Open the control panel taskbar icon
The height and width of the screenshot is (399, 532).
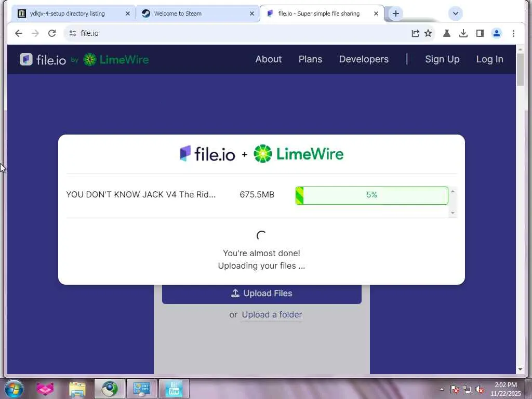click(x=141, y=389)
